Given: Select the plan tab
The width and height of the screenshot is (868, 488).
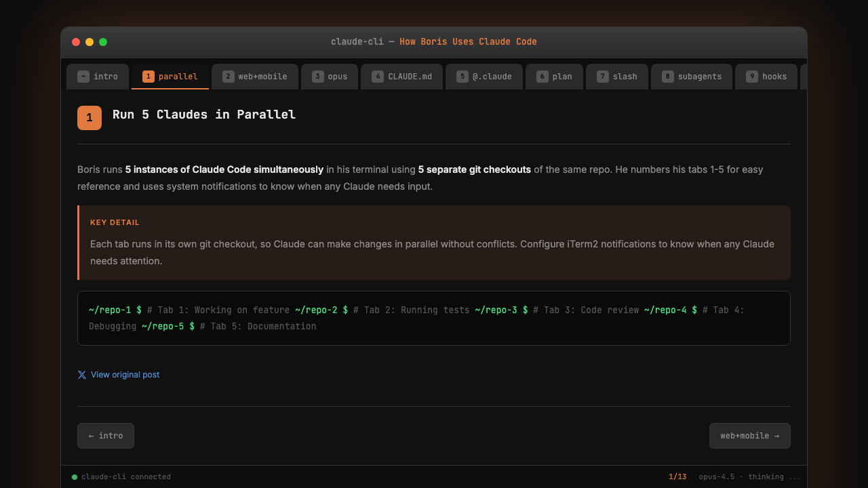Looking at the screenshot, I should pyautogui.click(x=554, y=77).
